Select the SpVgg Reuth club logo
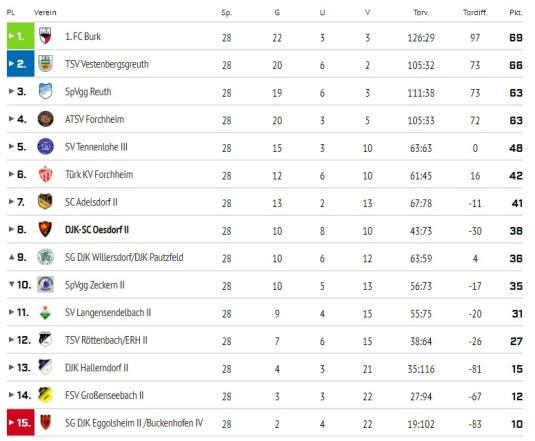Screen dimensions: 535x441 pyautogui.click(x=45, y=91)
